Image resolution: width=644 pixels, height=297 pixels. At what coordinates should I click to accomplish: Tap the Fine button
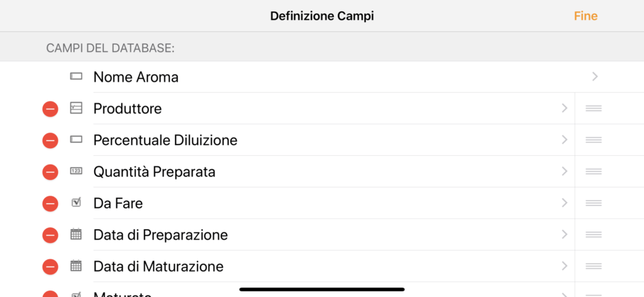[586, 16]
